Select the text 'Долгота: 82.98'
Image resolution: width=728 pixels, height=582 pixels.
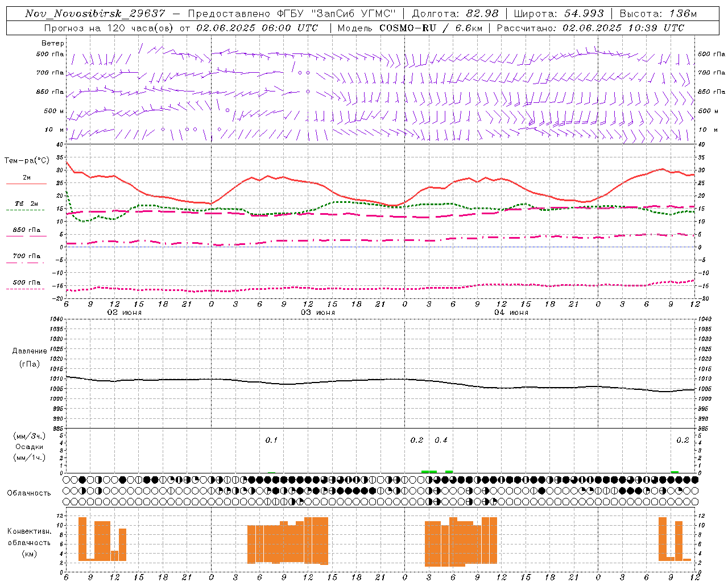click(x=455, y=14)
